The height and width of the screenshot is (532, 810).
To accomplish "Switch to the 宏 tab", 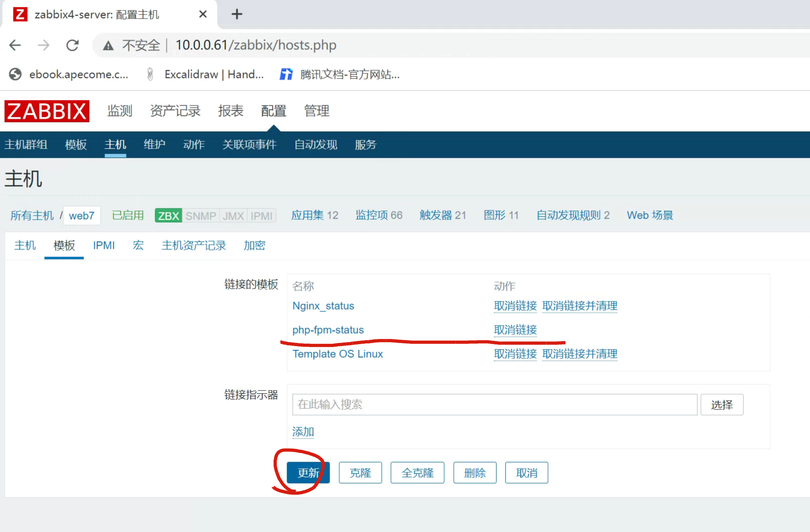I will point(138,245).
